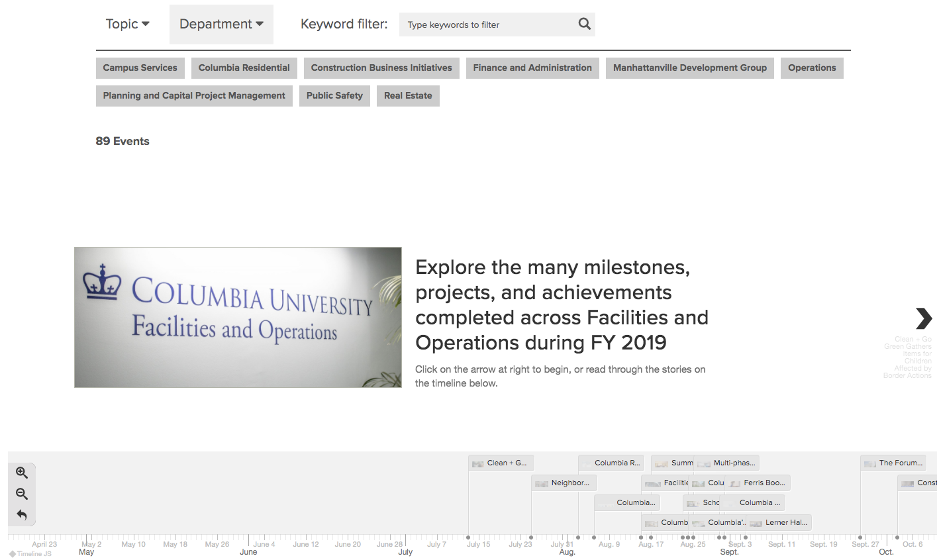The height and width of the screenshot is (560, 937).
Task: Open the 'Columbia R...' timeline event
Action: 611,463
